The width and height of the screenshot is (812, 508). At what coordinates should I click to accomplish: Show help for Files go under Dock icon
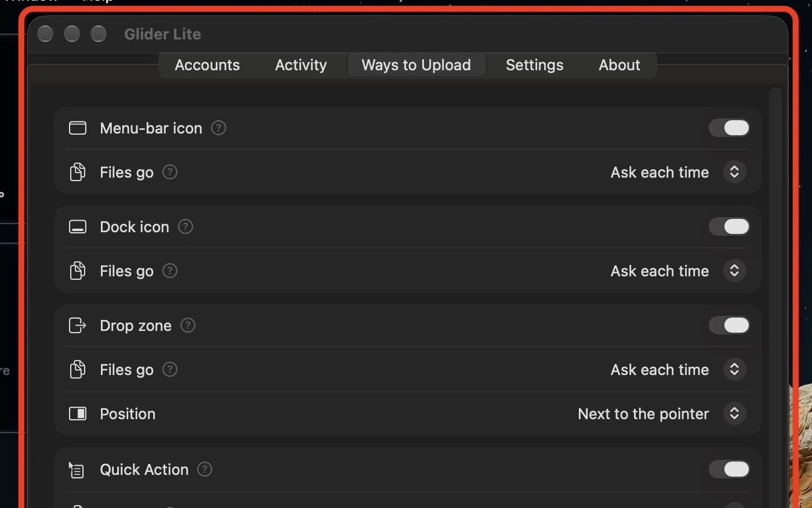pyautogui.click(x=170, y=271)
